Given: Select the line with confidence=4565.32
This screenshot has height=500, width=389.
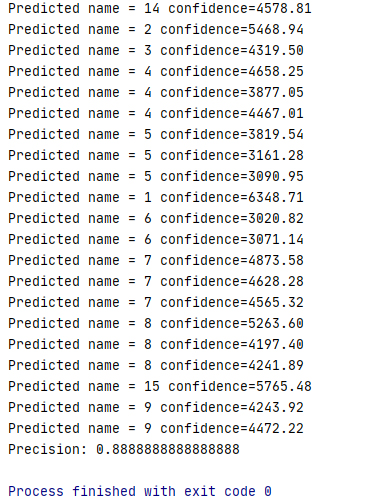Looking at the screenshot, I should (156, 302).
